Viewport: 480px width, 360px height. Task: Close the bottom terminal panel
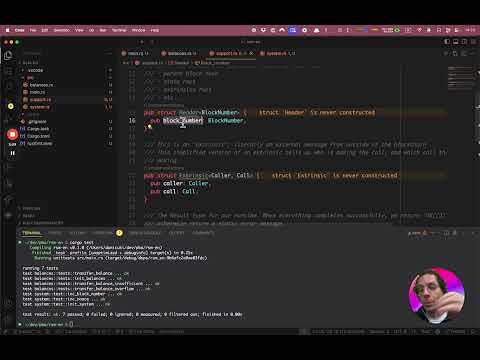coord(473,233)
